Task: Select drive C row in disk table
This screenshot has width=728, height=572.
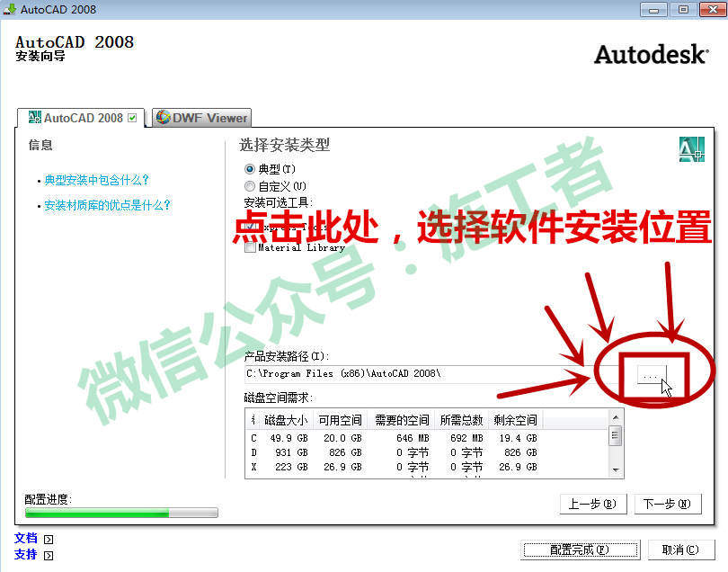Action: [x=427, y=438]
